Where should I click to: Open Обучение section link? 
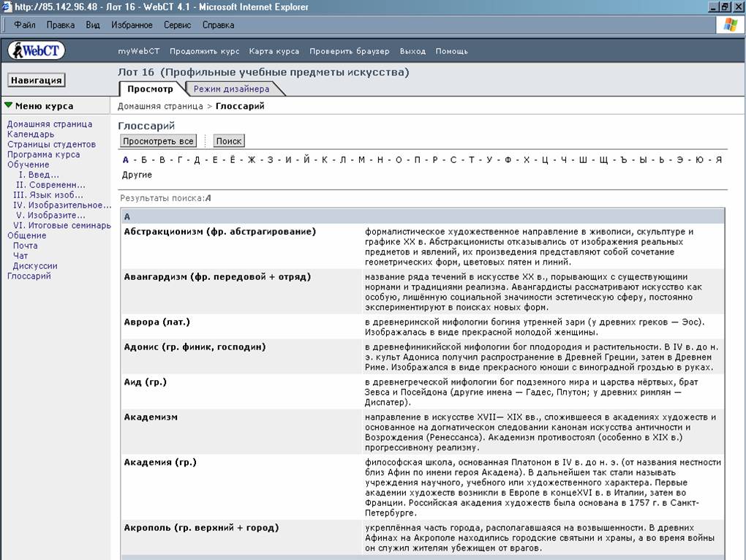[28, 164]
